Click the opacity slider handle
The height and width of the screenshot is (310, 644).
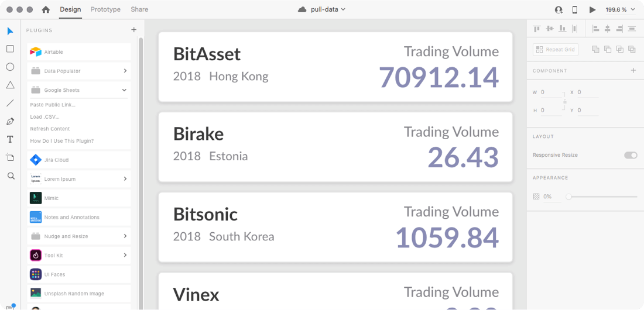pyautogui.click(x=568, y=197)
